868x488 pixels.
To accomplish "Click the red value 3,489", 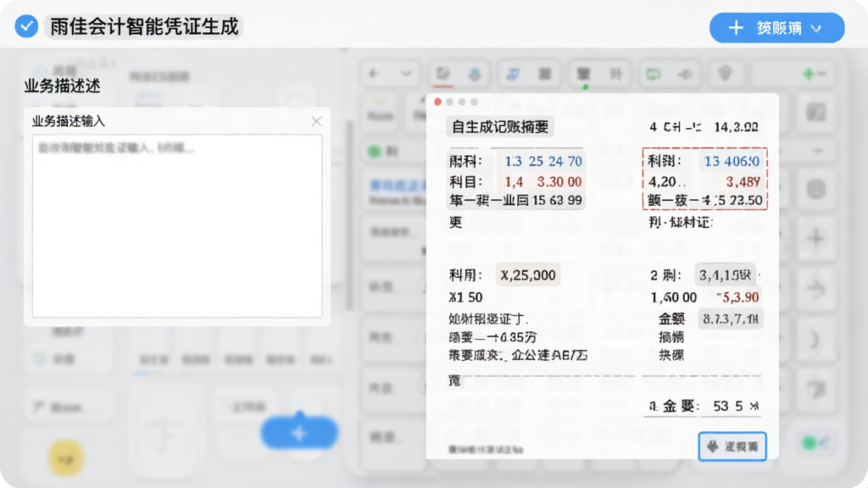I will tap(743, 182).
